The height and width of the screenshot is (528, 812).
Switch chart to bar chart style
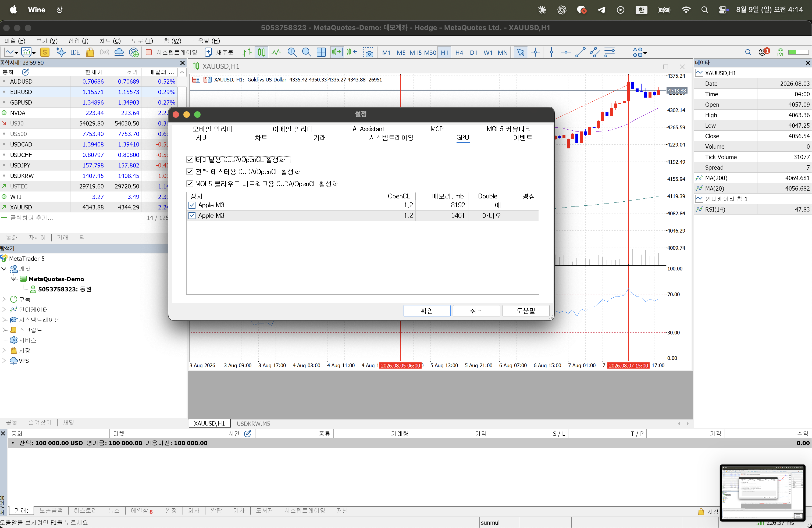click(x=247, y=52)
